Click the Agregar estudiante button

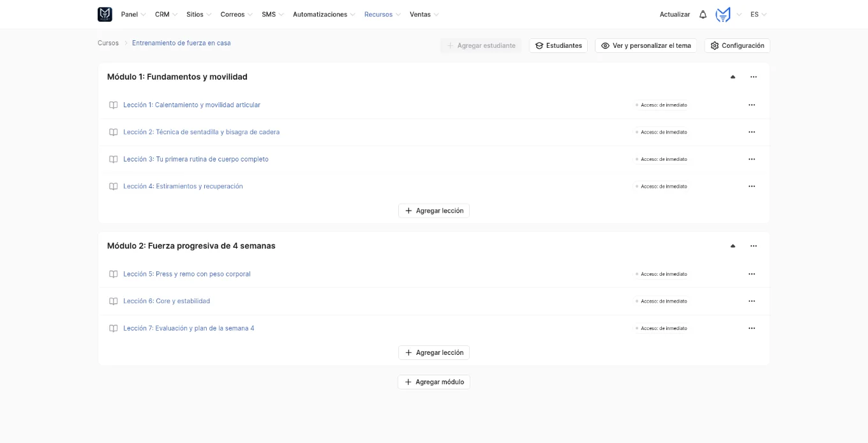tap(481, 46)
